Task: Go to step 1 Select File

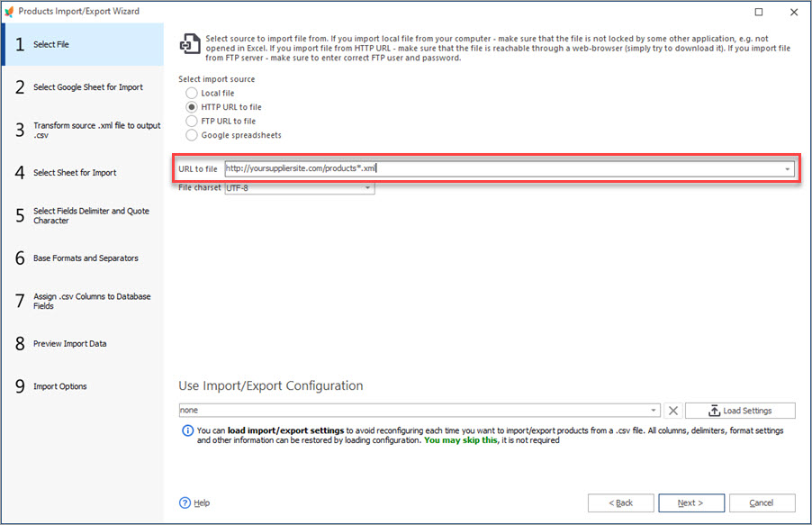Action: (x=83, y=44)
